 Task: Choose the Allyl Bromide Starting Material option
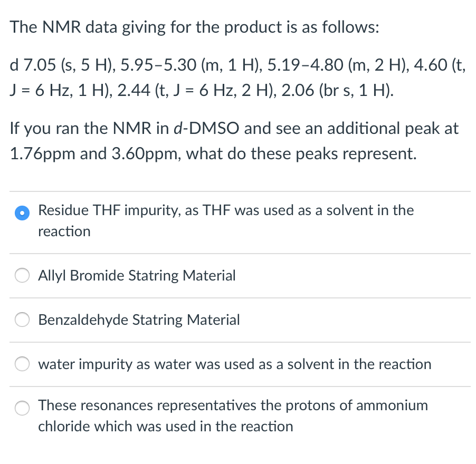(137, 275)
